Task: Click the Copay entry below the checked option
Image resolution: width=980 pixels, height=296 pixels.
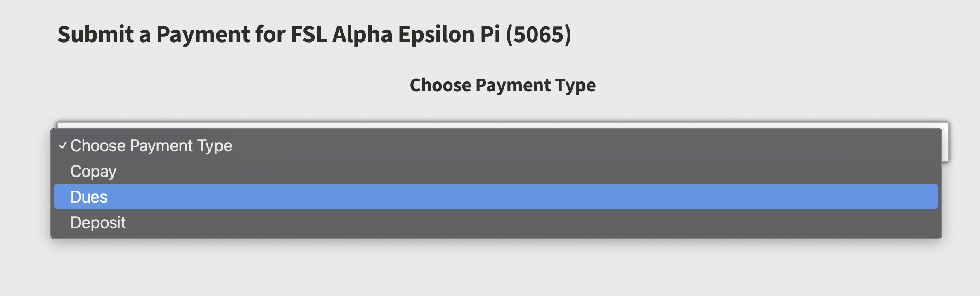Action: point(93,171)
